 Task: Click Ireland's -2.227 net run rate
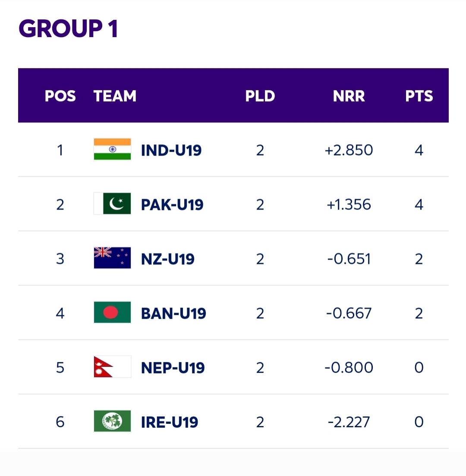coord(349,422)
